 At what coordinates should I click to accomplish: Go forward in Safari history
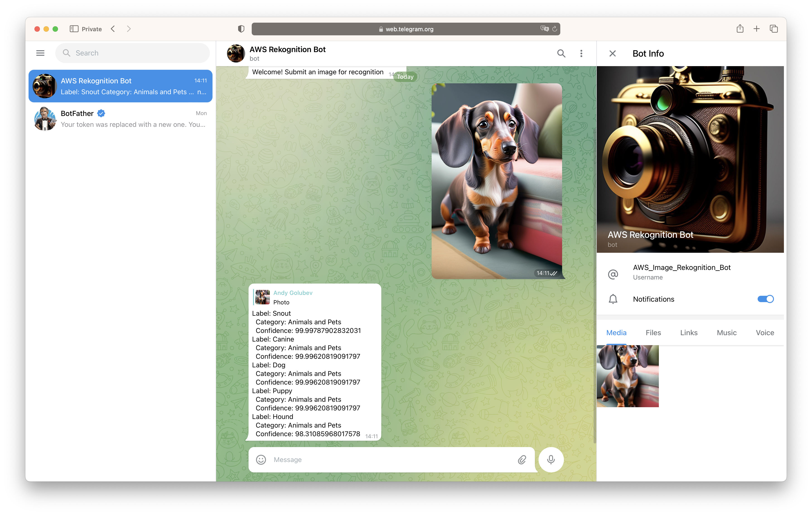point(129,29)
